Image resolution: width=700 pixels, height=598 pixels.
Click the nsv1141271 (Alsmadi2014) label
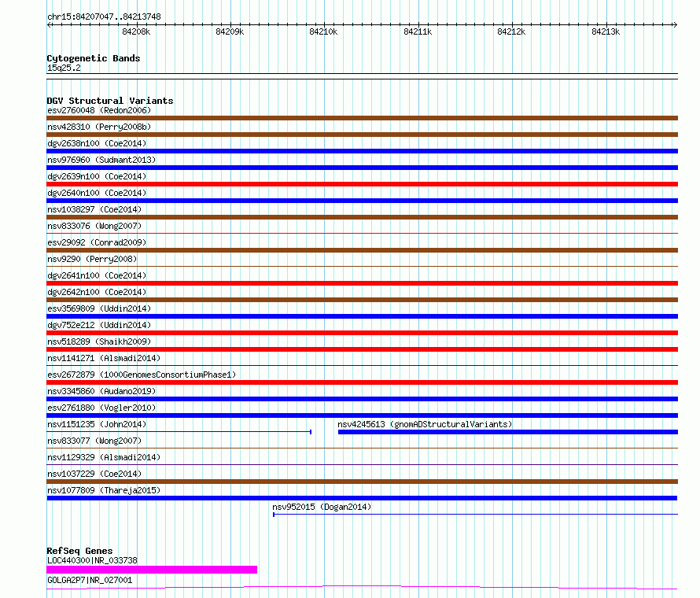104,358
